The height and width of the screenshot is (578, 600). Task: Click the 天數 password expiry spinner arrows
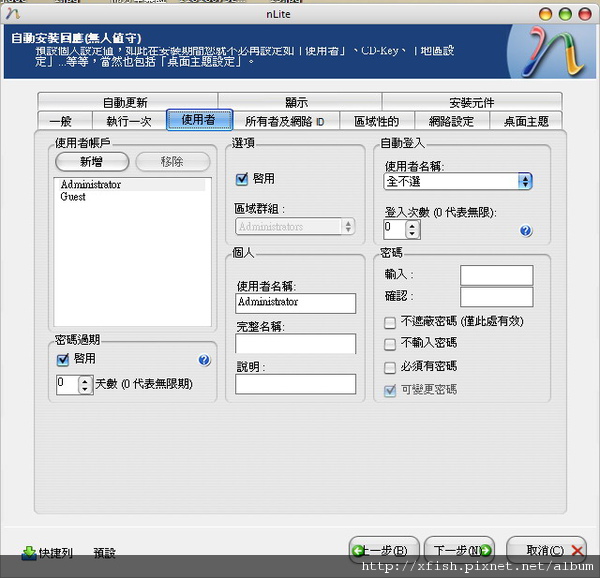coord(85,385)
